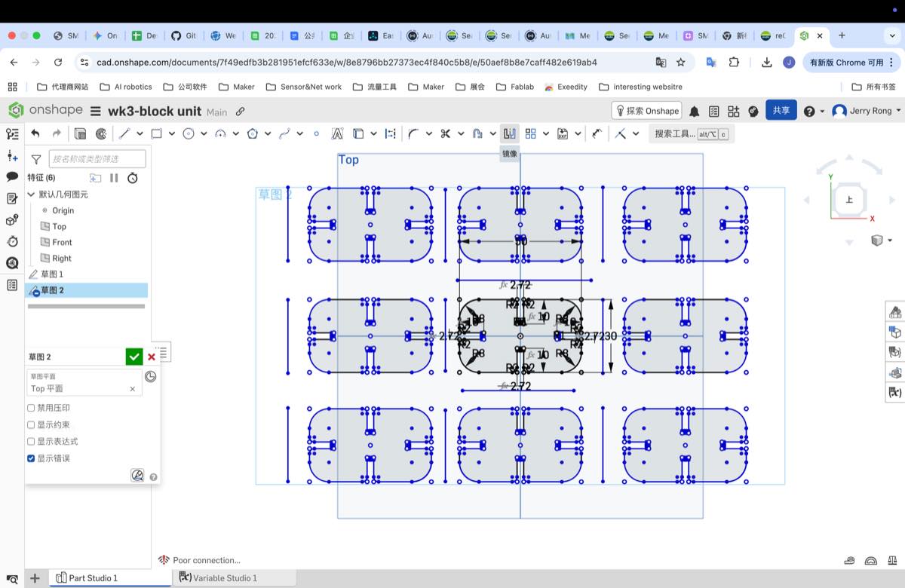
Task: Open the Line tool dropdown arrow
Action: click(x=140, y=133)
